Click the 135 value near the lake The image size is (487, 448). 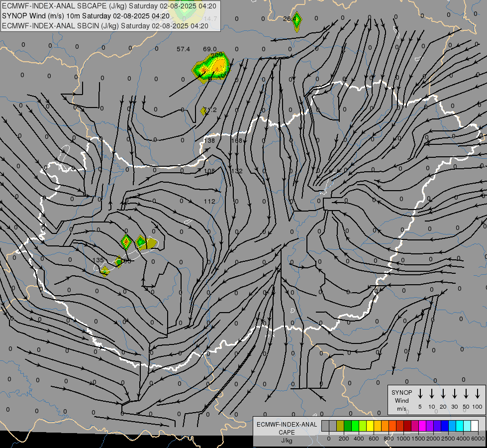tap(98, 260)
